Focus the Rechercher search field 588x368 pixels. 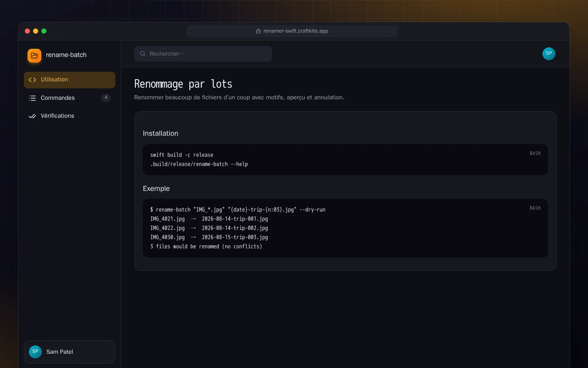[x=203, y=54]
